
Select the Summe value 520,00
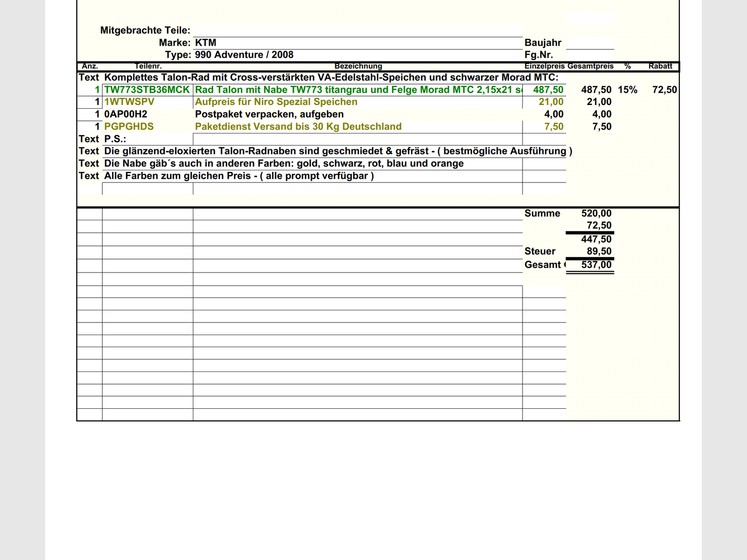[x=596, y=213]
